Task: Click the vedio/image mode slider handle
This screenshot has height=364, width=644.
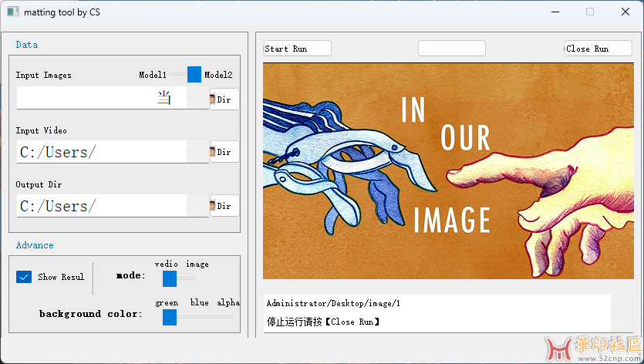Action: pos(170,278)
